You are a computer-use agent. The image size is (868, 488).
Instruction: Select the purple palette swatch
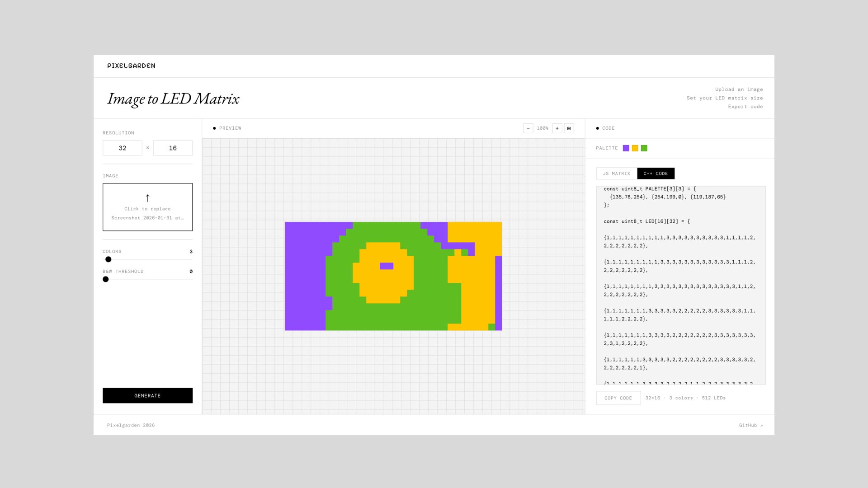pos(626,148)
